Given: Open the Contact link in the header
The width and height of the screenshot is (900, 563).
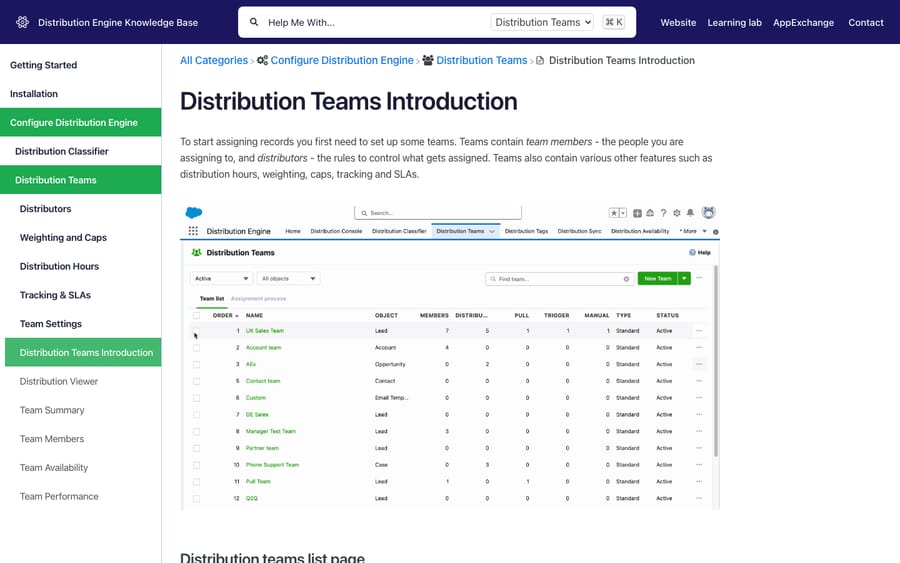Looking at the screenshot, I should (x=866, y=22).
